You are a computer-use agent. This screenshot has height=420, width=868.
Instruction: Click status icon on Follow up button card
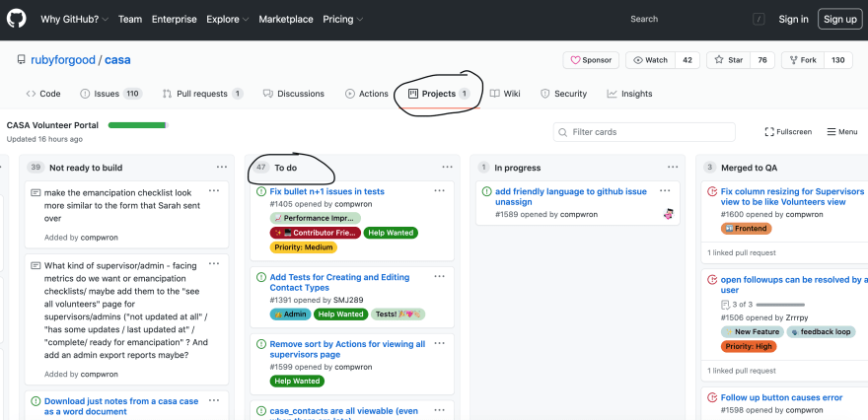click(712, 397)
